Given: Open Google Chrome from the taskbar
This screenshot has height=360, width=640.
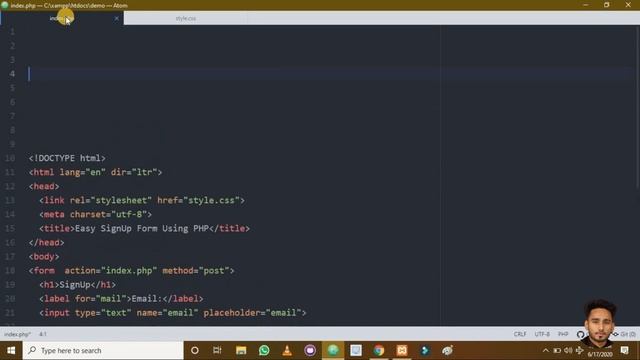Looking at the screenshot, I should tap(379, 351).
